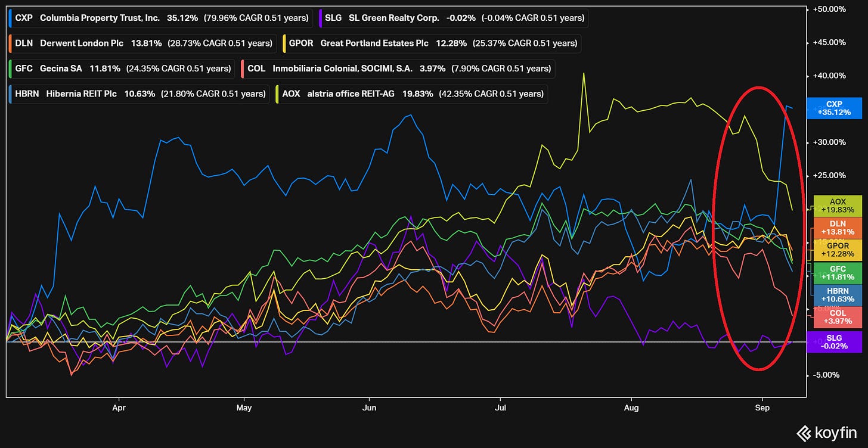Click the Jun label on time axis

tap(369, 408)
